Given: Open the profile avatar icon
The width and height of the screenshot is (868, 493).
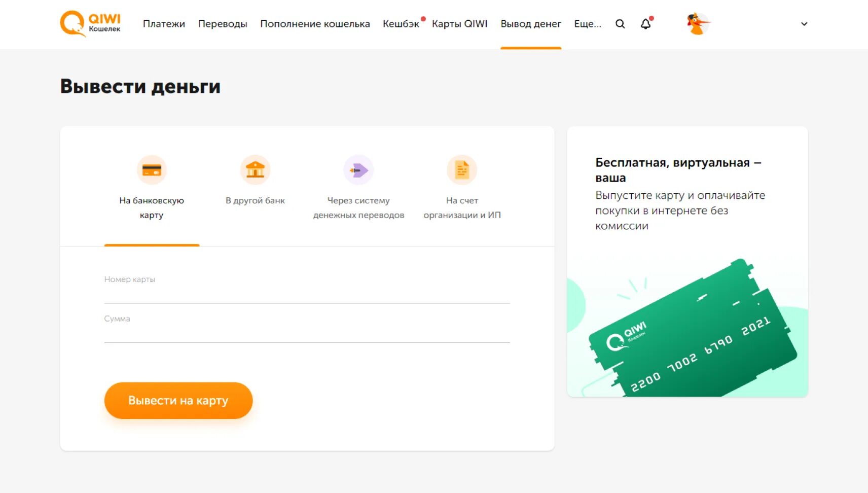Looking at the screenshot, I should pyautogui.click(x=697, y=24).
